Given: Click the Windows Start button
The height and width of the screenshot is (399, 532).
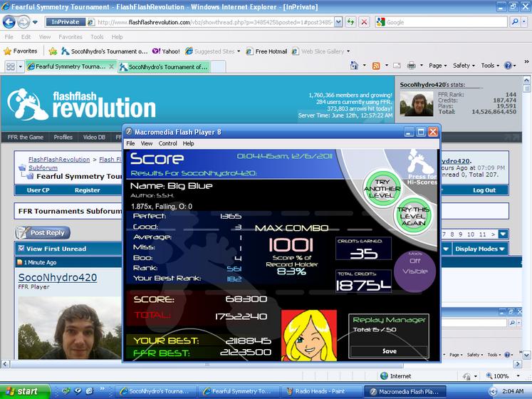Looking at the screenshot, I should pos(24,392).
